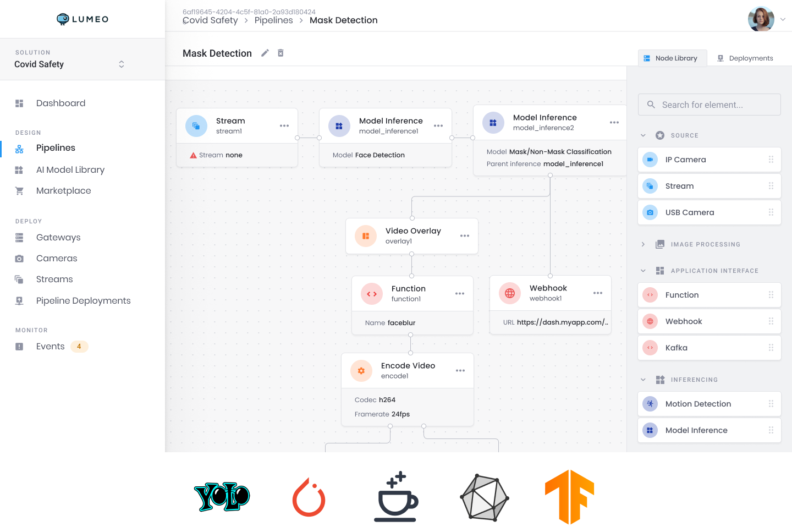The height and width of the screenshot is (532, 792).
Task: Click the ONNX polyhedron logo
Action: click(485, 497)
